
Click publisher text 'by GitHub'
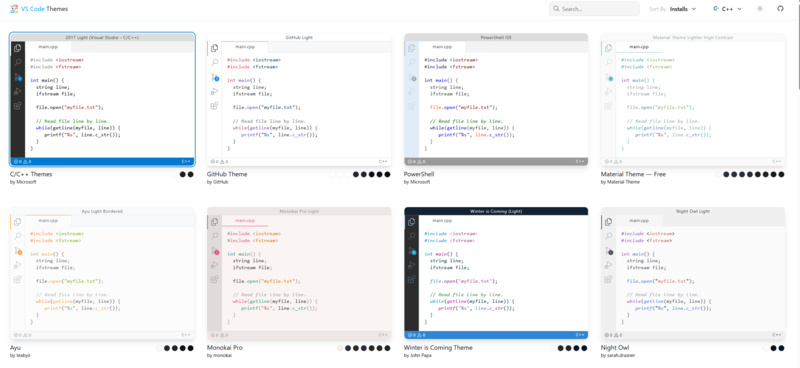coord(217,182)
